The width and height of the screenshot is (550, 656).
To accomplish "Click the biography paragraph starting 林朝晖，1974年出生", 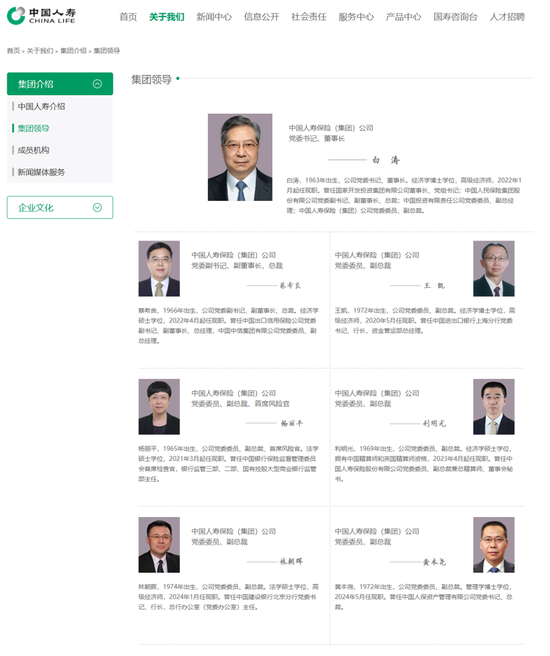I will [228, 597].
